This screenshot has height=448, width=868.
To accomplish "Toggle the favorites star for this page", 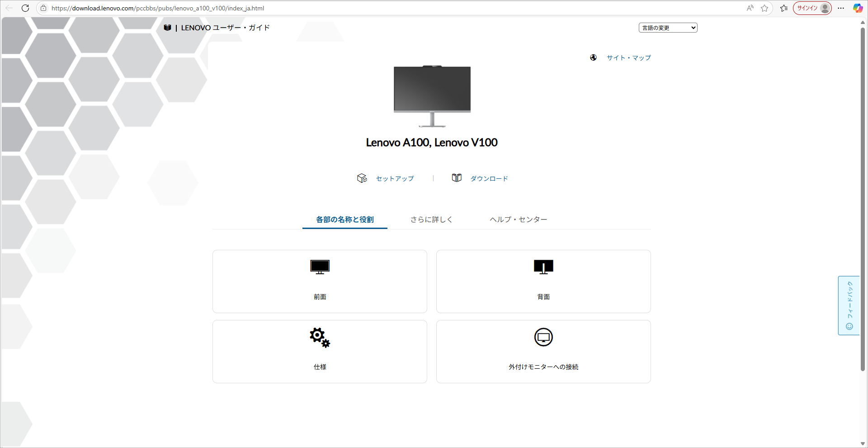I will (764, 8).
